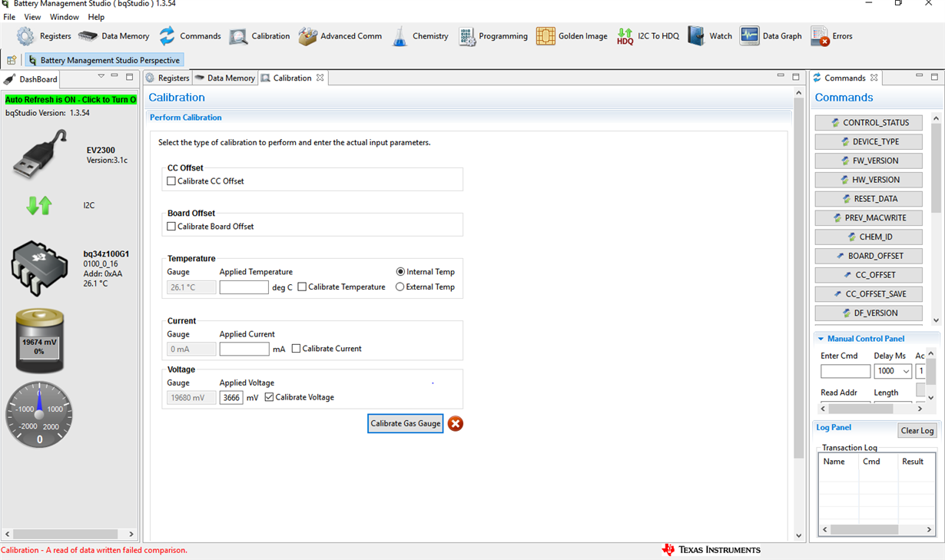Open Data Graph tool
This screenshot has width=945, height=560.
[x=771, y=36]
